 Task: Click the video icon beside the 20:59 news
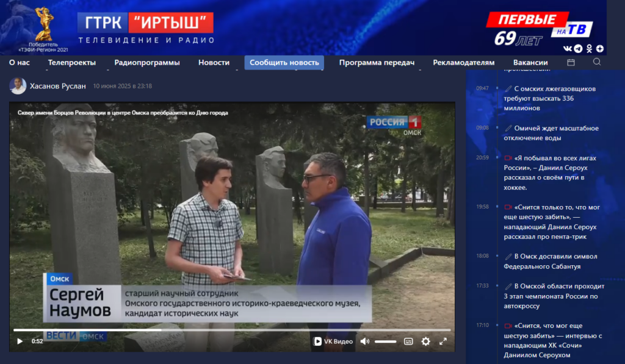point(508,158)
